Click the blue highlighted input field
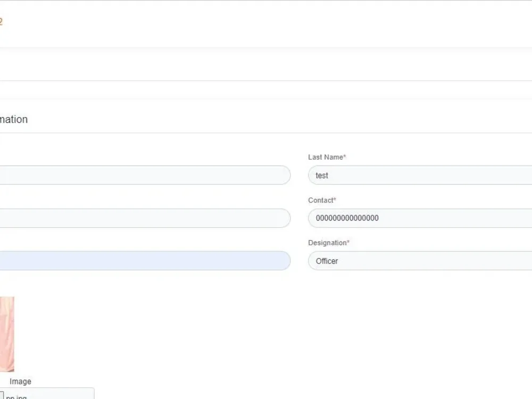 [x=145, y=261]
